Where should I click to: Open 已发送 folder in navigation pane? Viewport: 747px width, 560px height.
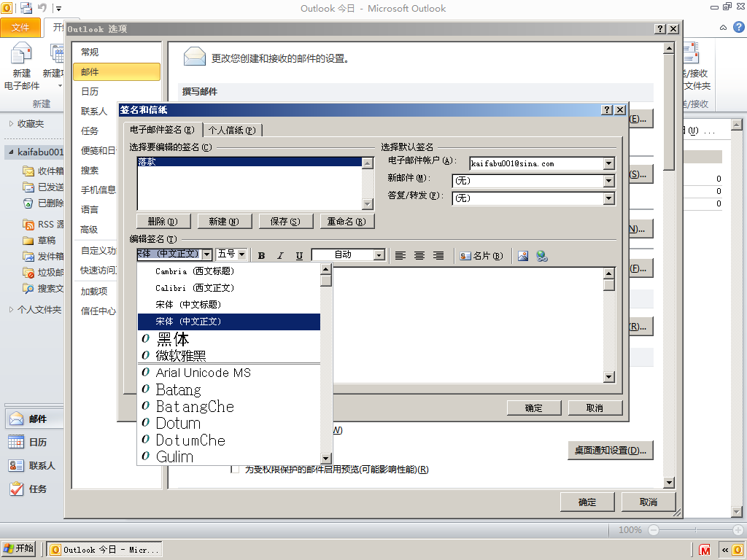point(44,187)
